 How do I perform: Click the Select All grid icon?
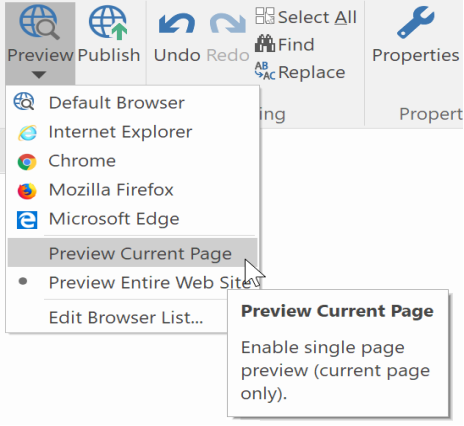coord(265,16)
